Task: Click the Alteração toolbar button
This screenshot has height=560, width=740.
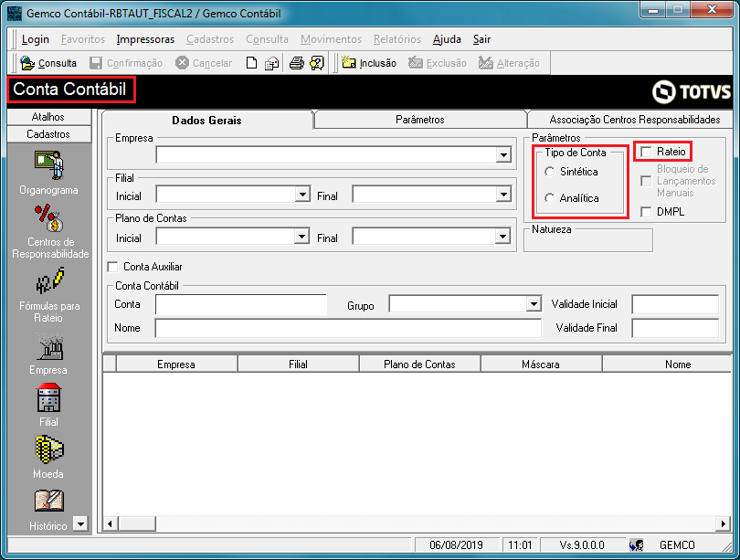Action: [x=509, y=63]
